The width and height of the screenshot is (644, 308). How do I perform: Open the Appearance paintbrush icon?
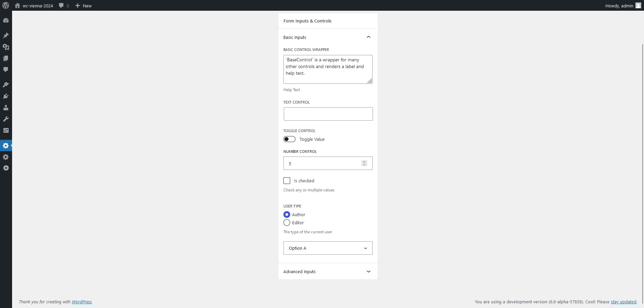coord(6,84)
